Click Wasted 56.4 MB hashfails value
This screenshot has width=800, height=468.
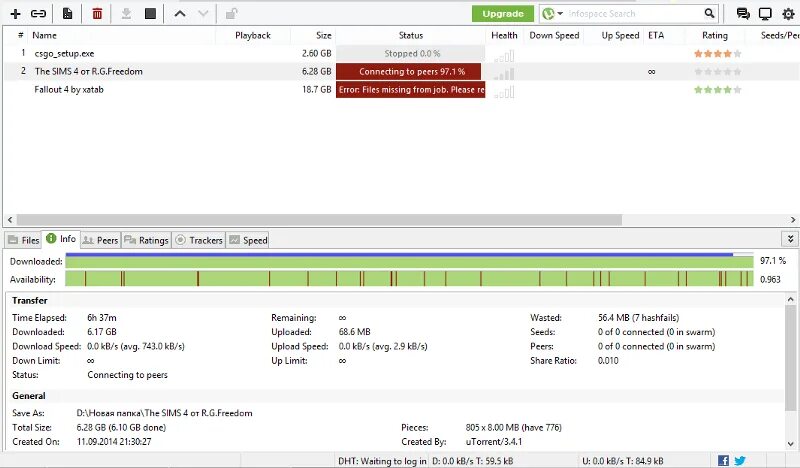pos(638,318)
